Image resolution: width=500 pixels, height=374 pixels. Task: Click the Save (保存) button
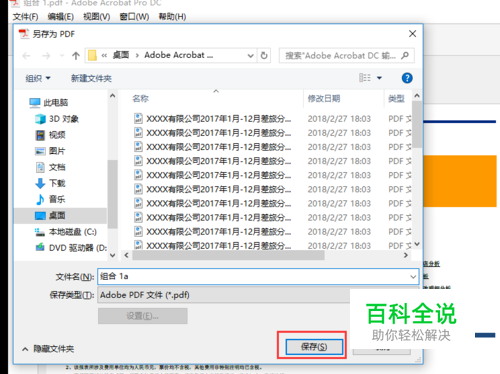coord(314,347)
